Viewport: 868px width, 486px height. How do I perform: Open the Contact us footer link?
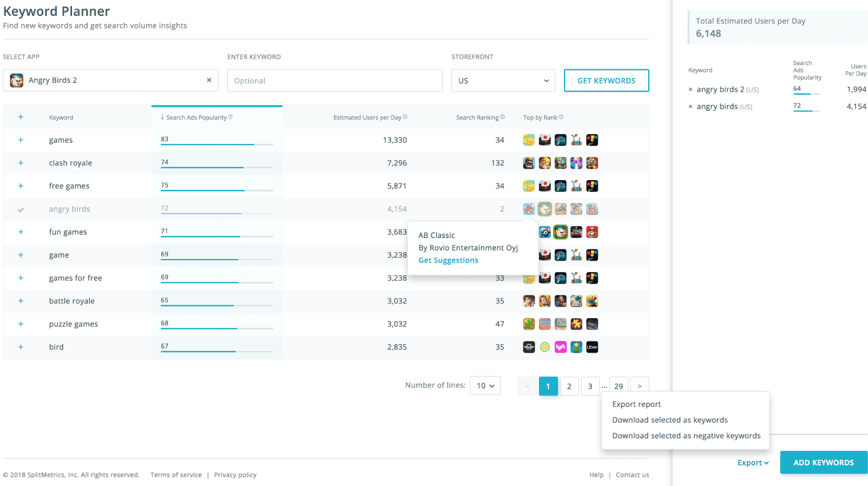[632, 475]
